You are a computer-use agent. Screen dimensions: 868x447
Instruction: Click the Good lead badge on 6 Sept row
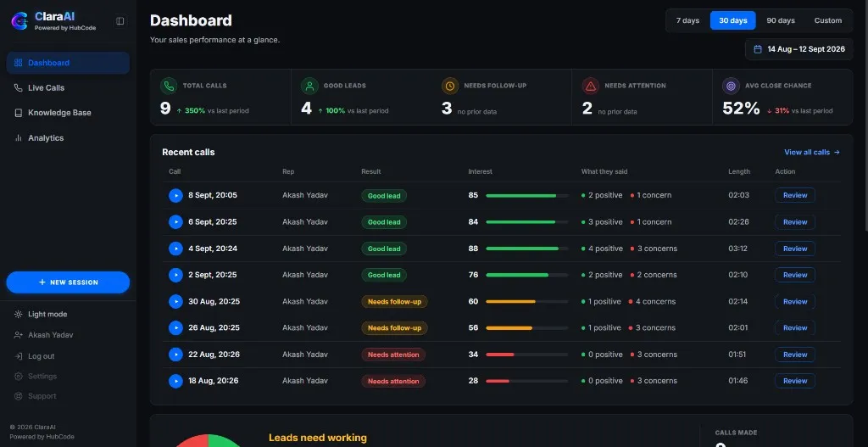click(x=384, y=222)
